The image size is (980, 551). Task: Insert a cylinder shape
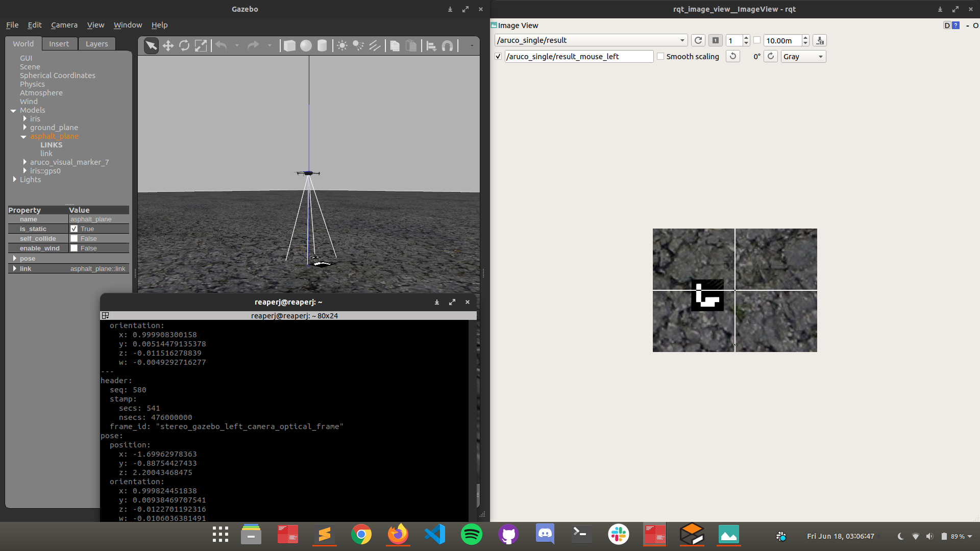pyautogui.click(x=322, y=46)
